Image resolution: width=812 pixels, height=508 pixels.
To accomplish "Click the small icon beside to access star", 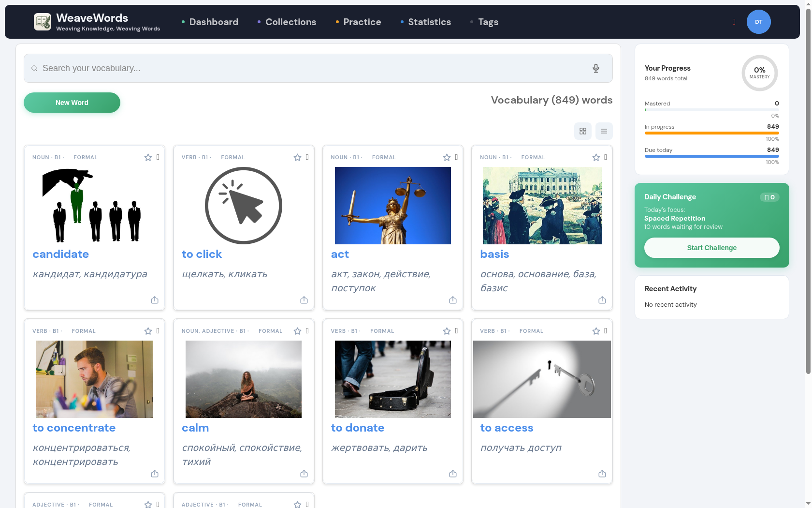I will (x=606, y=331).
